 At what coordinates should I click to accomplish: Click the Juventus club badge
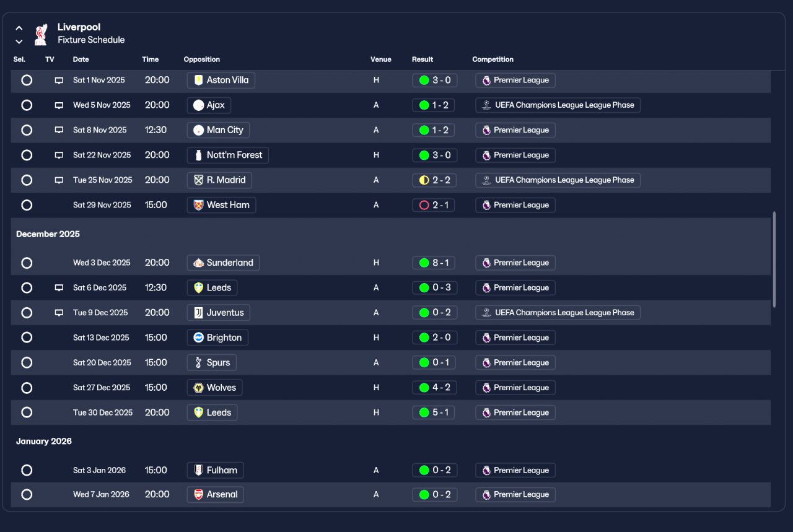tap(198, 313)
